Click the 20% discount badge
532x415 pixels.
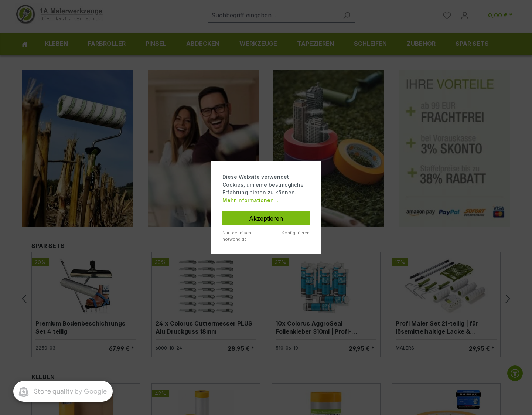40,262
